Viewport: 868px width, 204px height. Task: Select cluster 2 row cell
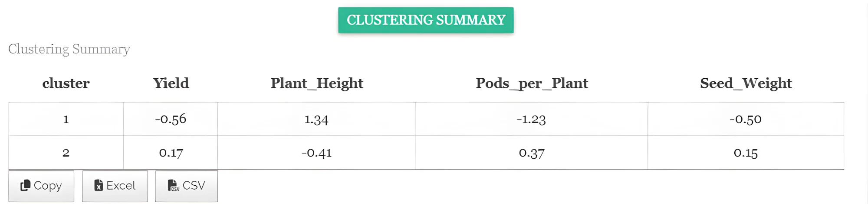66,153
